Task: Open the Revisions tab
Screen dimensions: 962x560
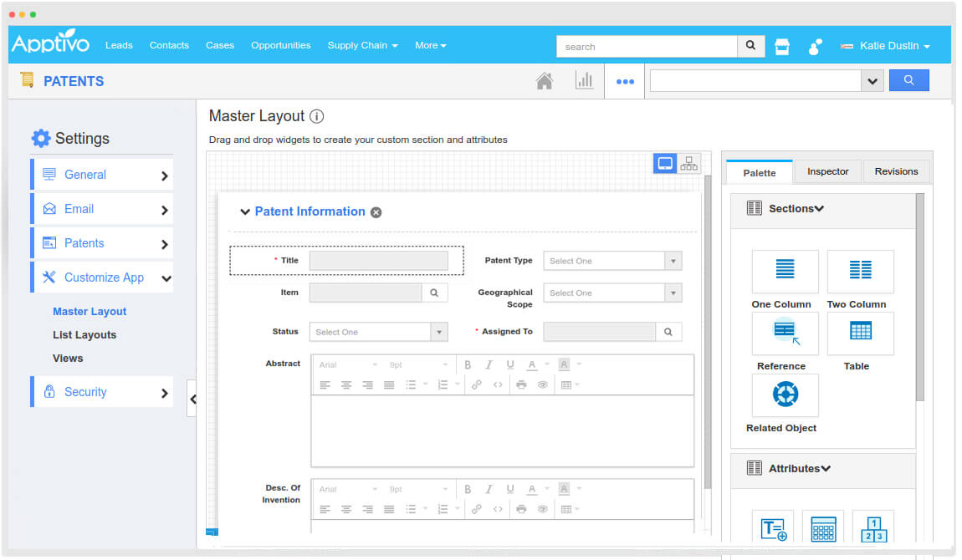Action: 896,171
